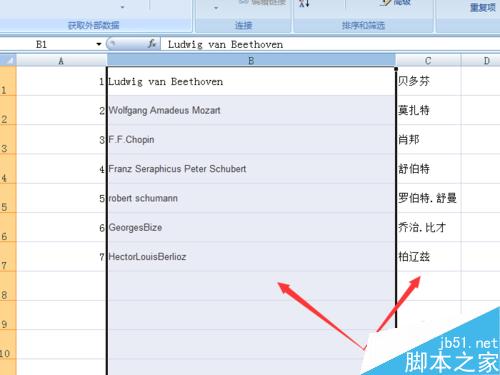Click column A cell with number 6
The image size is (500, 375).
[61, 227]
